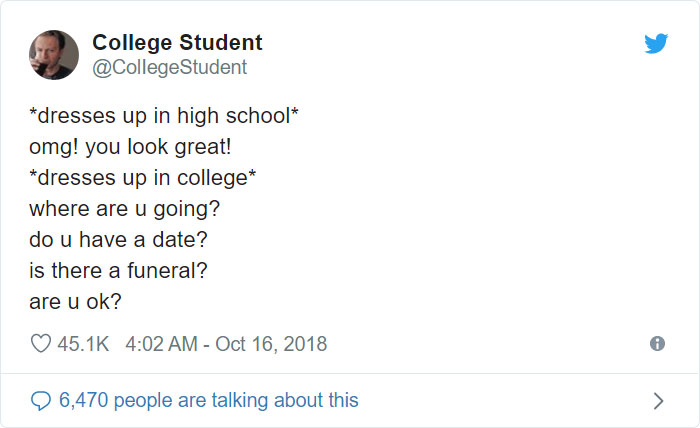Click the "is there a funeral?" line
Image resolution: width=700 pixels, height=428 pixels.
pos(119,271)
